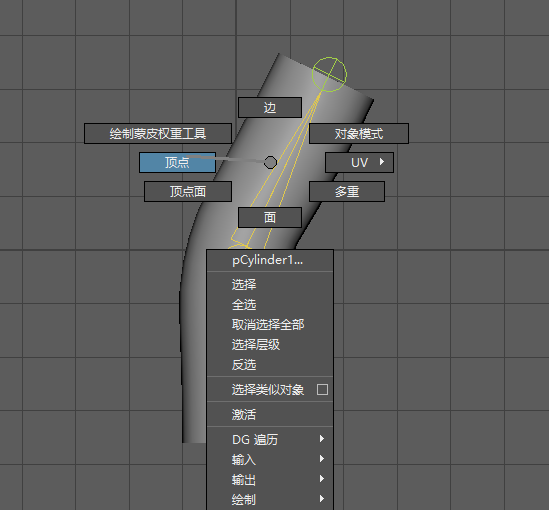Expand DG 遍历 submenu arrow
549x510 pixels.
point(322,439)
